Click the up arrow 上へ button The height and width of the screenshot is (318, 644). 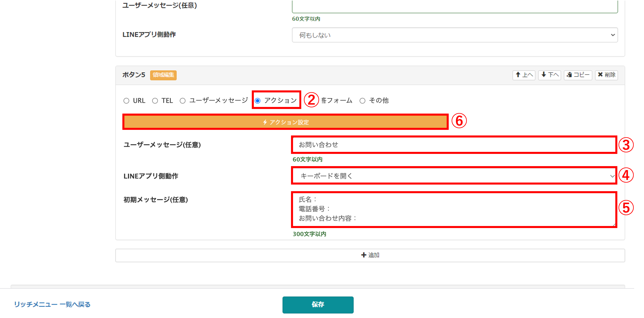pos(524,75)
